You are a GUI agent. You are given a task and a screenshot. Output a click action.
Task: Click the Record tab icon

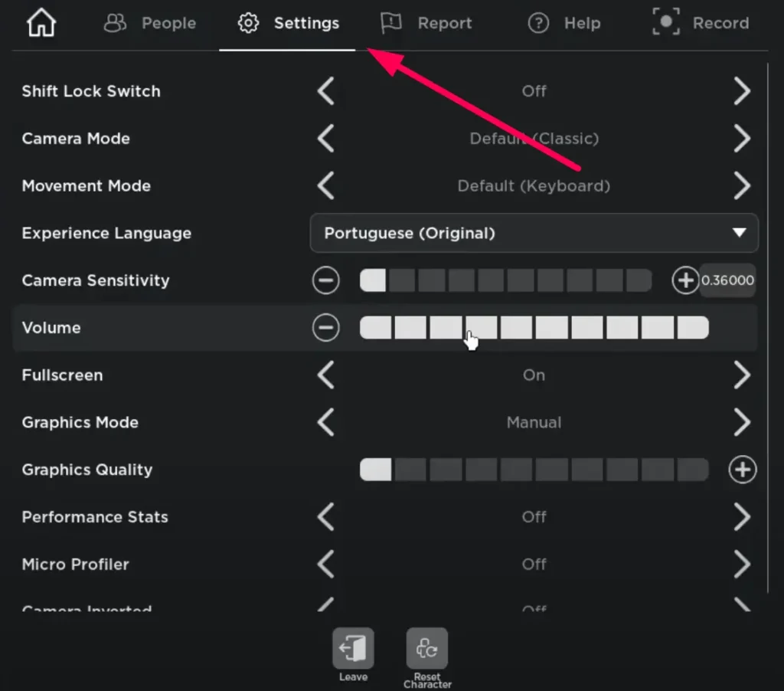[665, 23]
